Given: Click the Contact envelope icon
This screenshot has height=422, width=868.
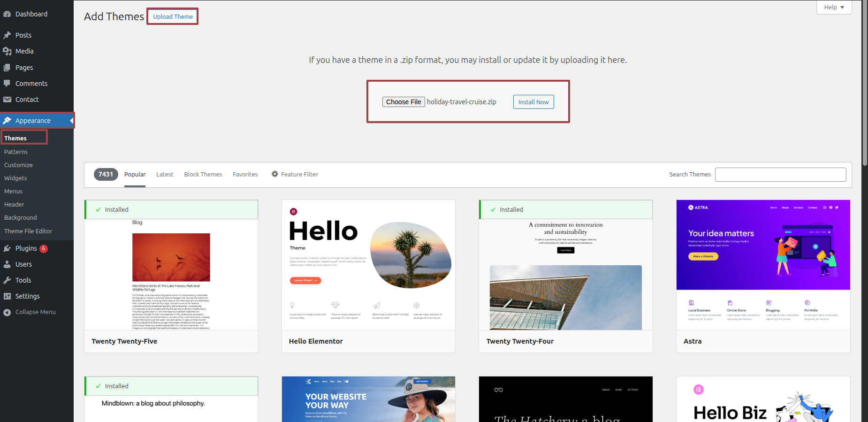Looking at the screenshot, I should [x=7, y=100].
